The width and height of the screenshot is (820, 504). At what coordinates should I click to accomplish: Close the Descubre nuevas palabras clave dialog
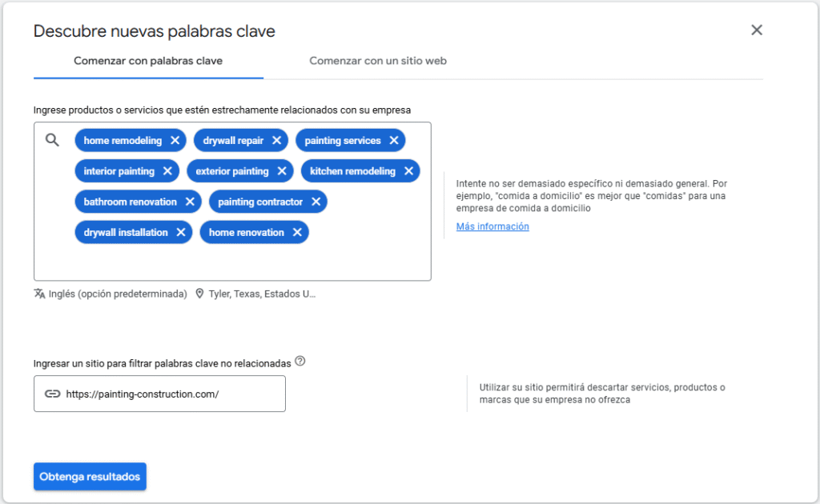tap(757, 30)
